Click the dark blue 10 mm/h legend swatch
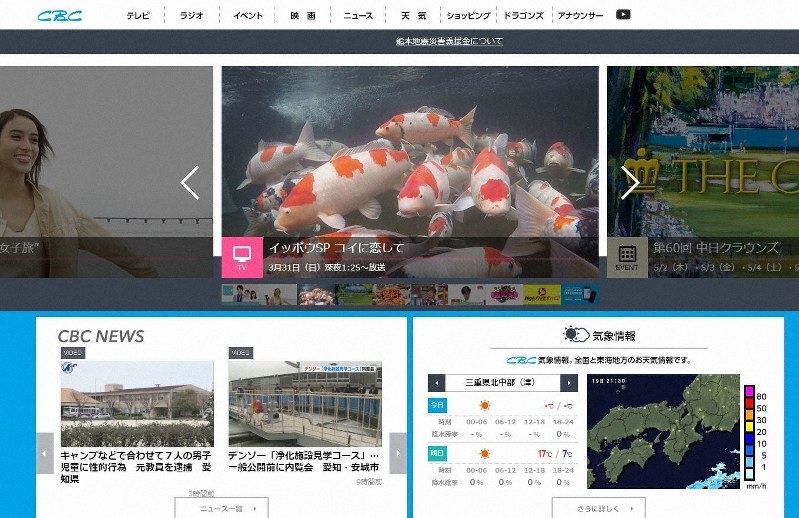799x518 pixels. pyautogui.click(x=749, y=439)
